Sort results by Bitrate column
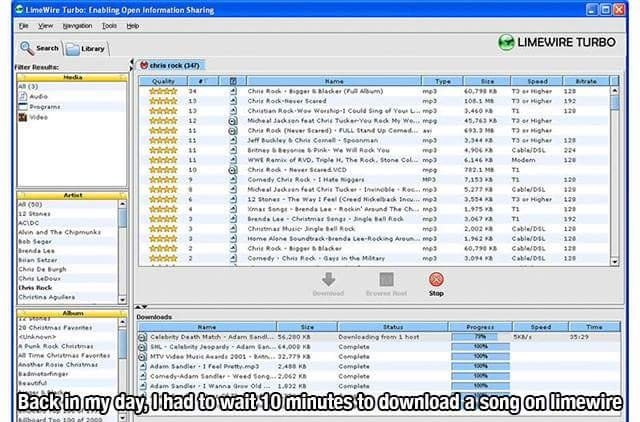640x422 pixels. click(586, 81)
